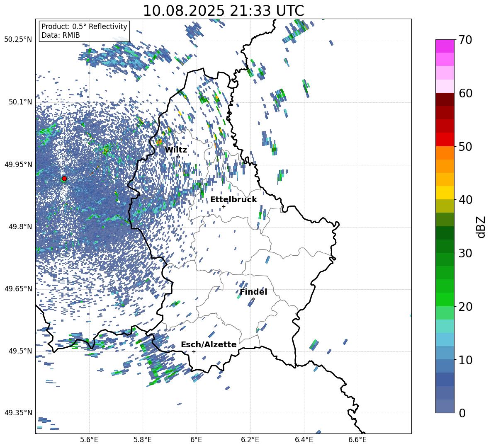Click the Wiltz location cross marker
This screenshot has width=491, height=448.
click(178, 156)
